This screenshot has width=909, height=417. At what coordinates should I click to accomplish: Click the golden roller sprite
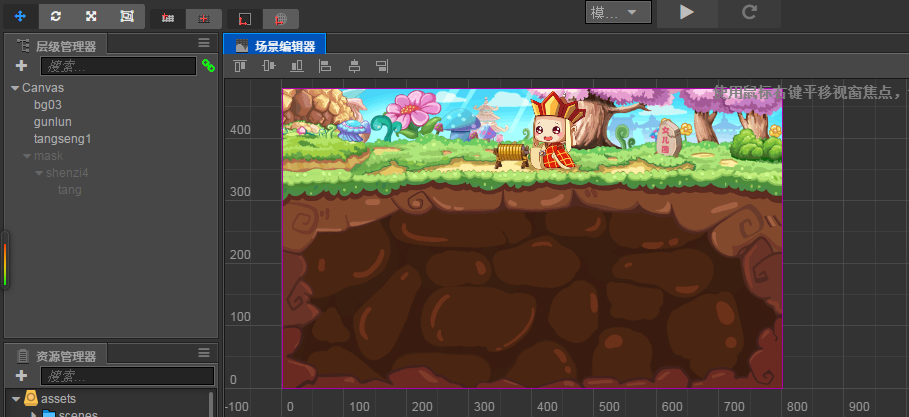tap(512, 156)
